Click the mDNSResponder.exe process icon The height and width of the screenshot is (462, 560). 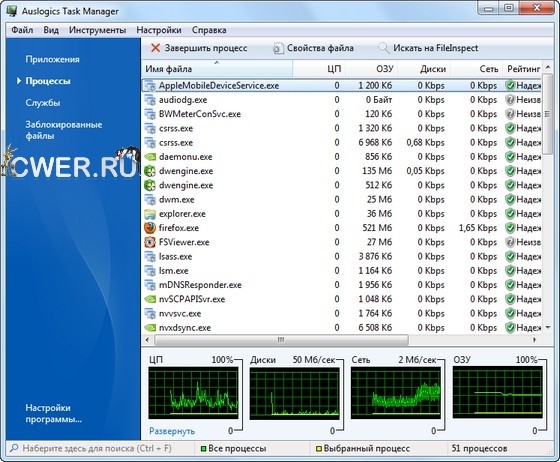pos(150,285)
